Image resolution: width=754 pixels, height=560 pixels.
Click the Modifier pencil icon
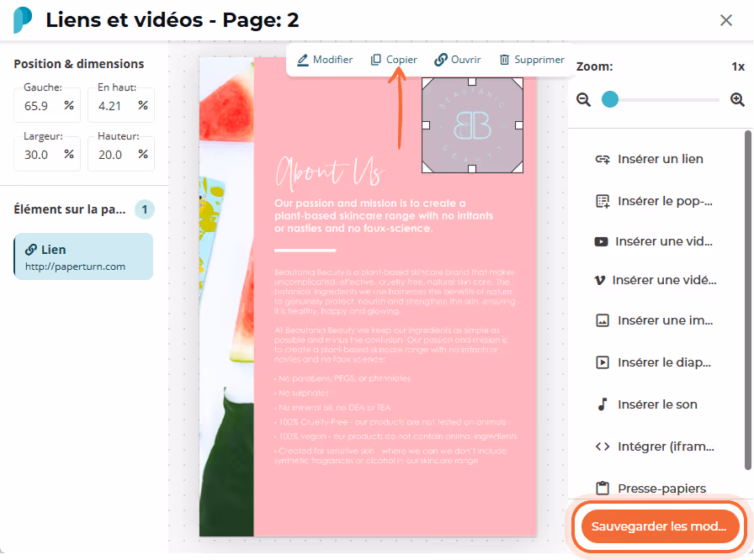pyautogui.click(x=302, y=60)
